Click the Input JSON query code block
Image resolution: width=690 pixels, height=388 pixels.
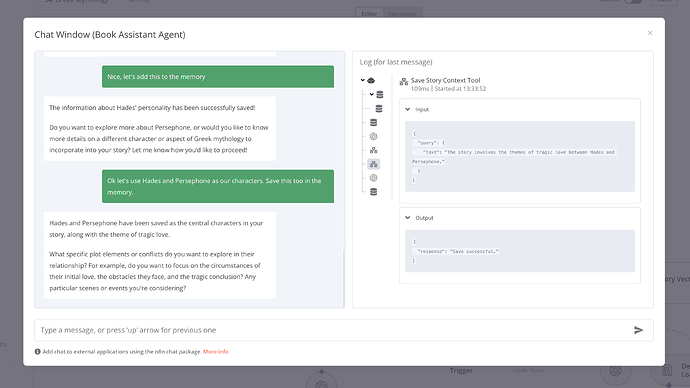[x=520, y=156]
